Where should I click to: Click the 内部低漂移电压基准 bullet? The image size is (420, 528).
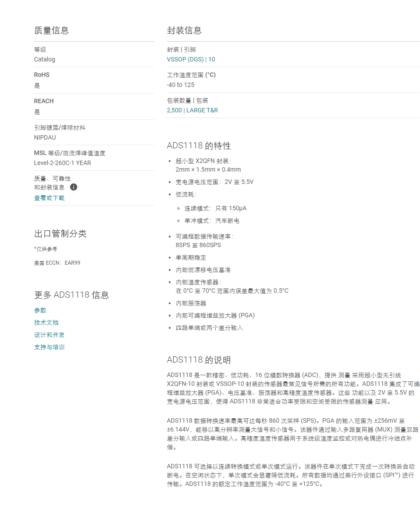click(x=203, y=270)
